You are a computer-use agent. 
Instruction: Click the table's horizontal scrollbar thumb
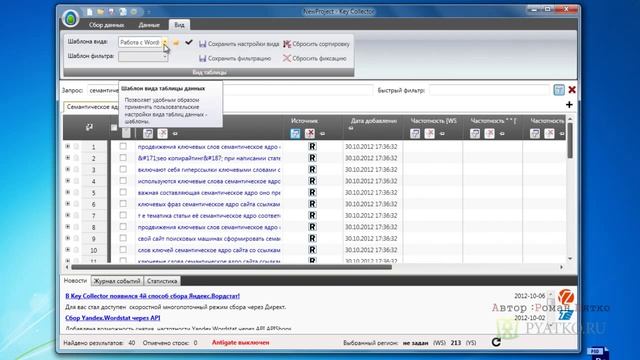coord(231,267)
